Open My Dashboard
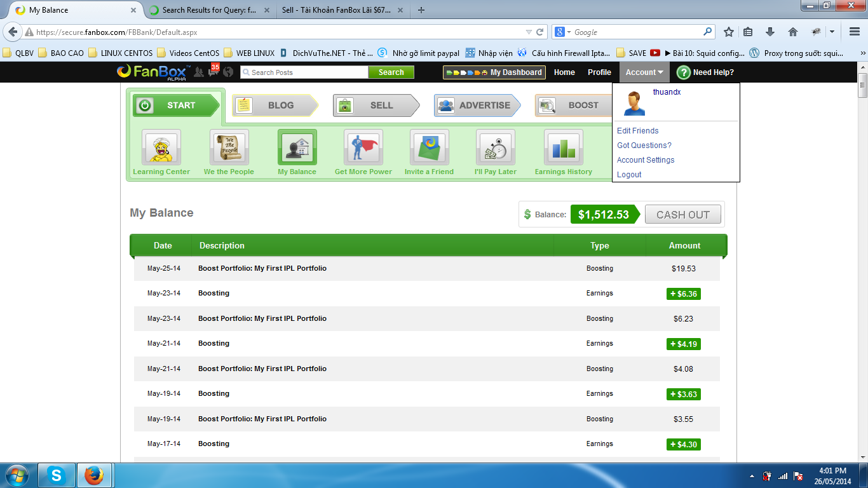The width and height of the screenshot is (868, 488). pos(494,72)
